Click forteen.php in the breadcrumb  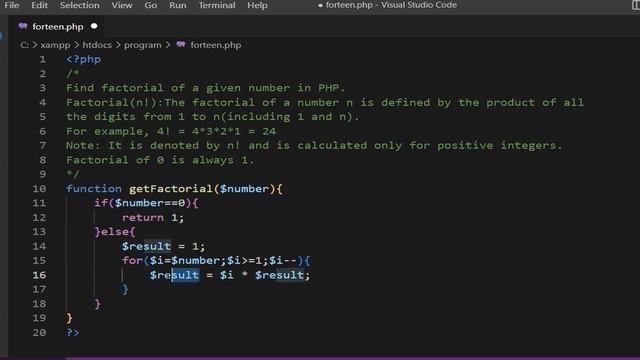[216, 45]
